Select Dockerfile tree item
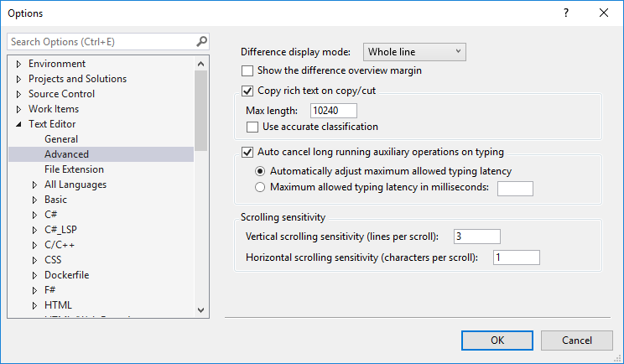Screen dimensions: 624x364 pyautogui.click(x=67, y=275)
